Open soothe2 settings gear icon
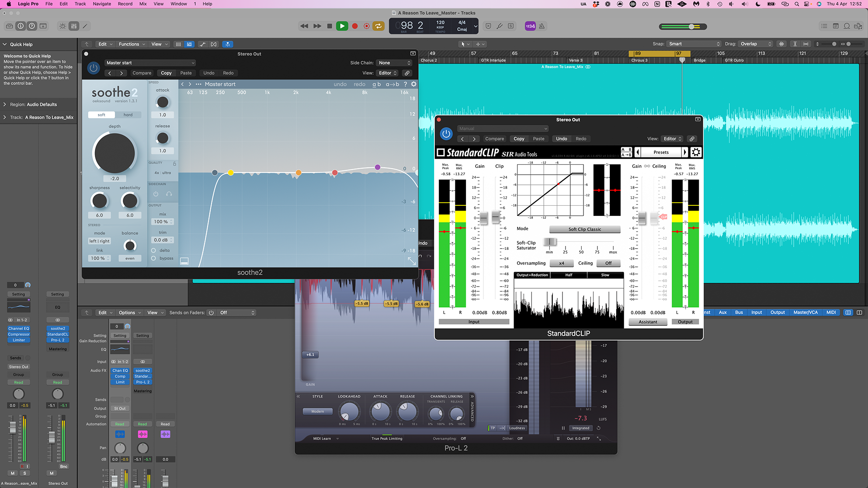 (x=414, y=84)
